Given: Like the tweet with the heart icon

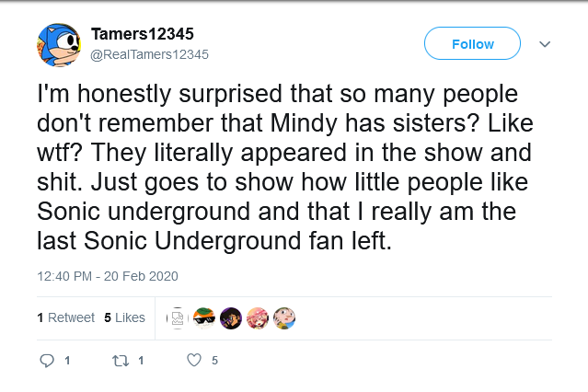Looking at the screenshot, I should click(193, 362).
